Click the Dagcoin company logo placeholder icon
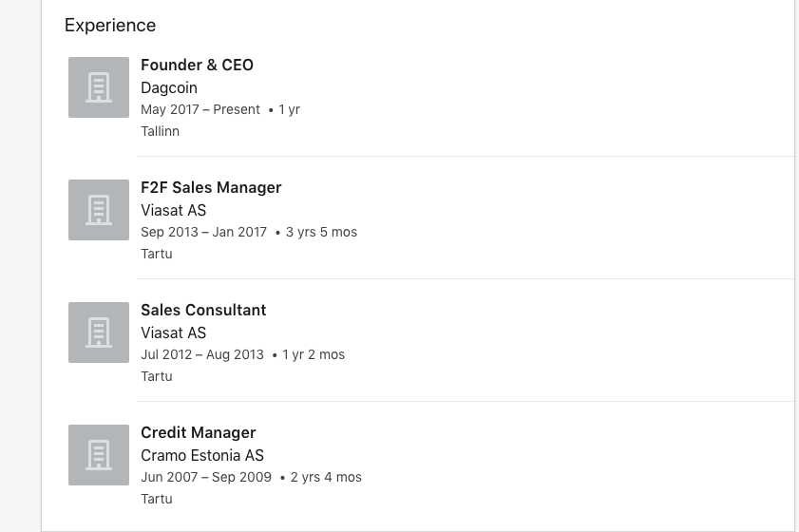The image size is (799, 532). tap(99, 87)
